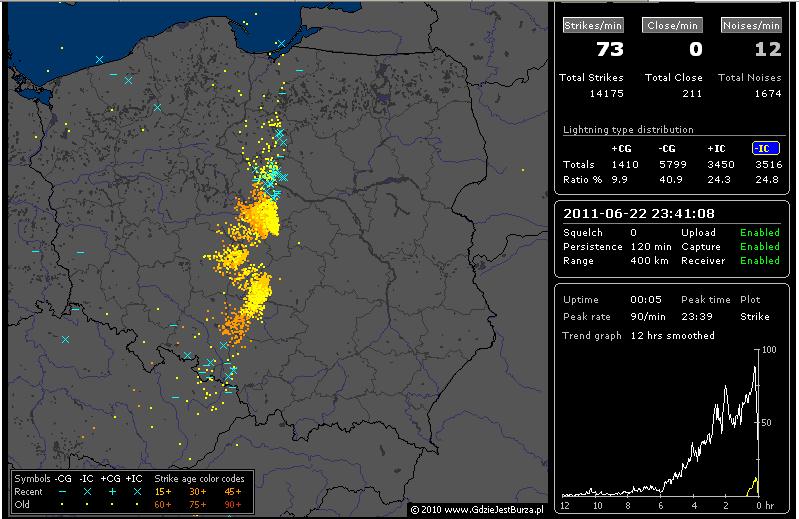Change the Range 400 km setting
This screenshot has height=519, width=799.
coord(643,260)
